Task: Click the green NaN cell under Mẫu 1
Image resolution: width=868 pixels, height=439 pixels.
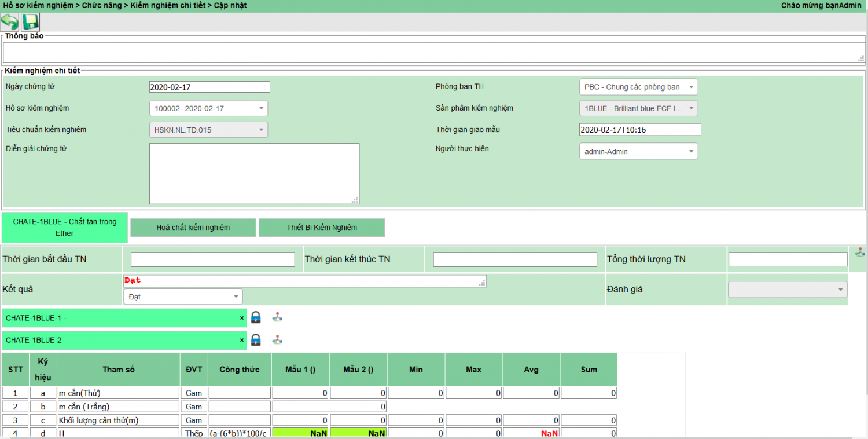Action: coord(300,433)
